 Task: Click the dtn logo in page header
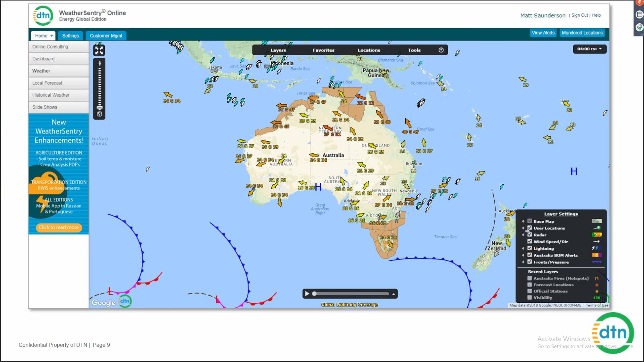(x=43, y=16)
